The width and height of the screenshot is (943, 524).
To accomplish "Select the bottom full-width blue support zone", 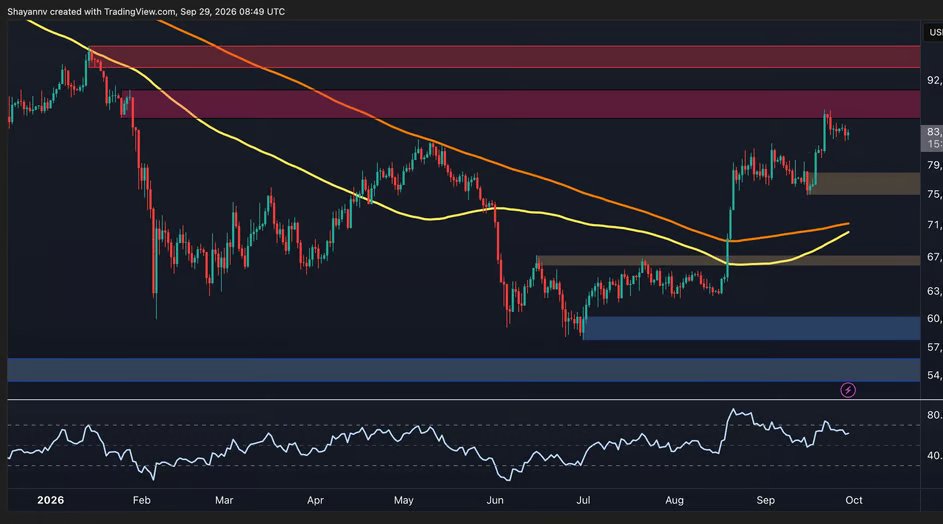I will click(x=464, y=370).
